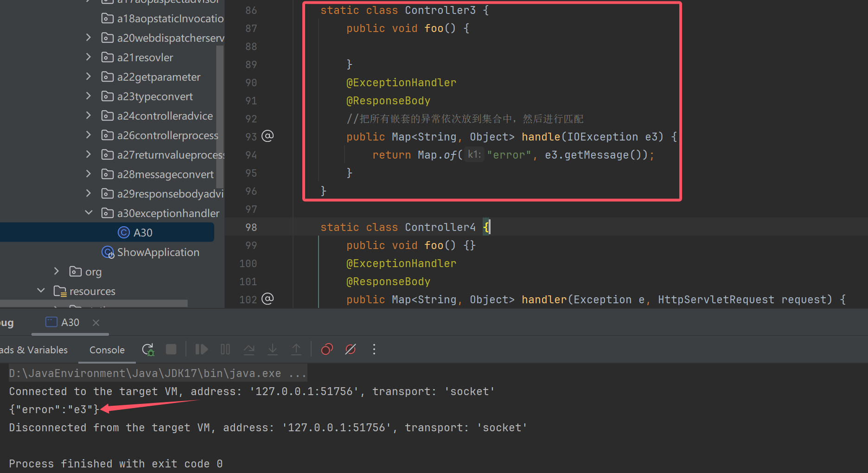
Task: Click project tree vertical scrollbar
Action: 220,116
